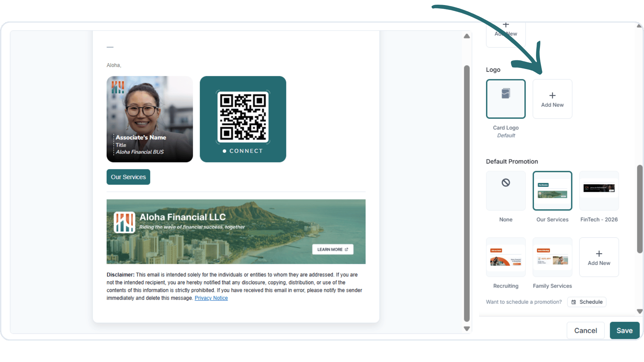
Task: Click the Cancel button
Action: pyautogui.click(x=585, y=330)
